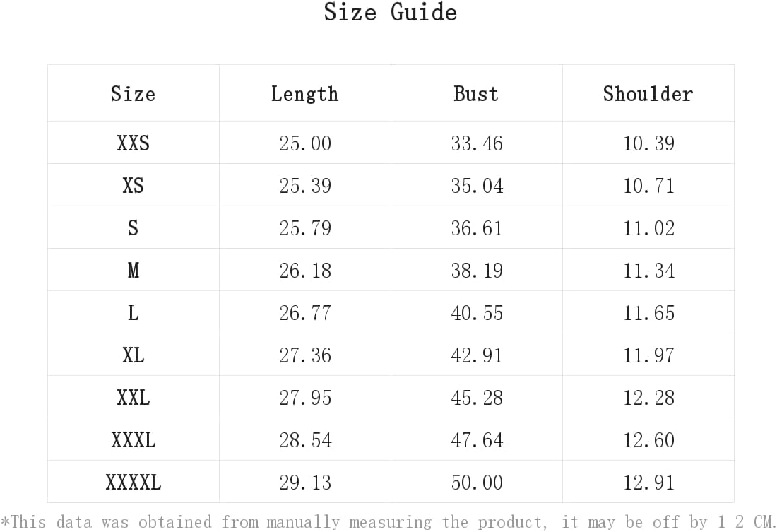Viewport: 777px width, 532px height.
Task: Select the shoulder value 12.60
Action: 648,440
